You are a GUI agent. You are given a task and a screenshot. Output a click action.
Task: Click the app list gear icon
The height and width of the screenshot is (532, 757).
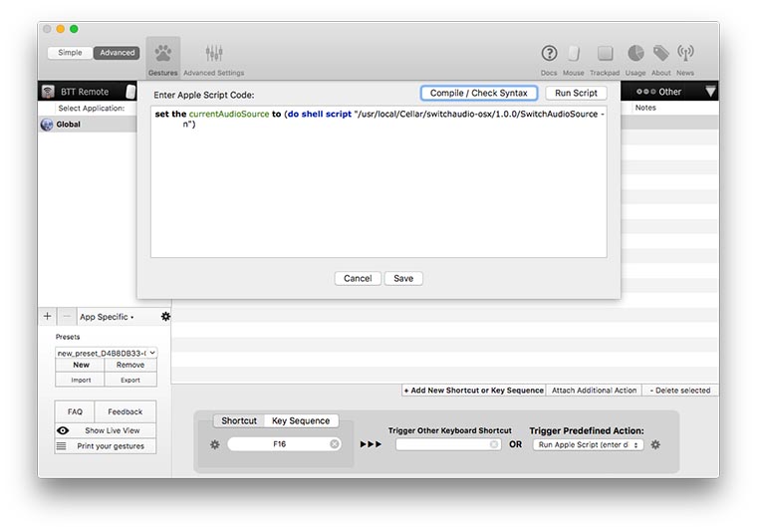click(165, 317)
